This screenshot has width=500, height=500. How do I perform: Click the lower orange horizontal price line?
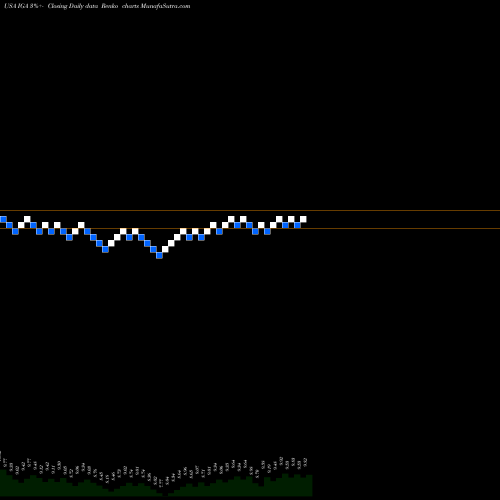click(250, 228)
